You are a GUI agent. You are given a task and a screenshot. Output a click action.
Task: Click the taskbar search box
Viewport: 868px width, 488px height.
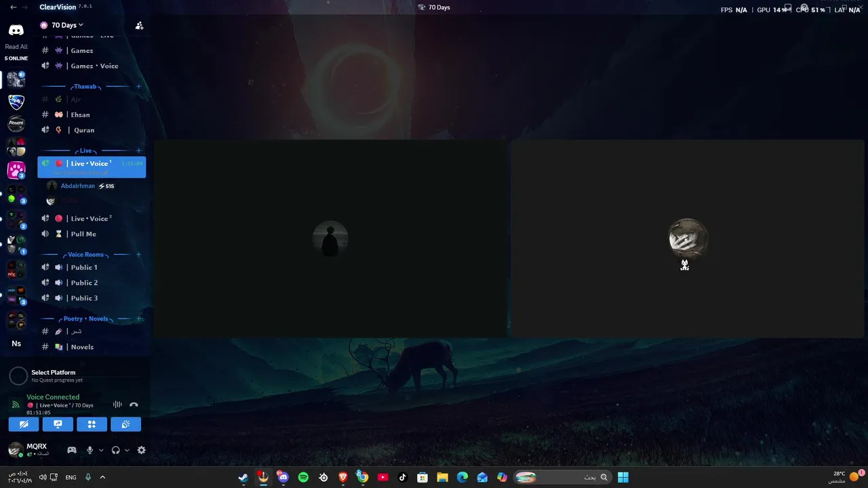point(561,477)
